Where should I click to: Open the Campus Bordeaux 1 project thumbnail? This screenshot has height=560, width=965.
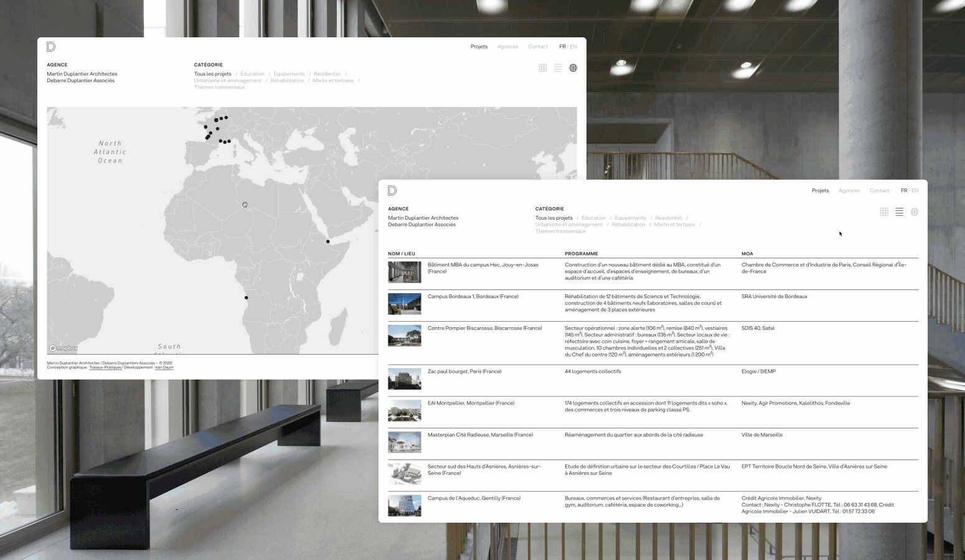pyautogui.click(x=405, y=304)
